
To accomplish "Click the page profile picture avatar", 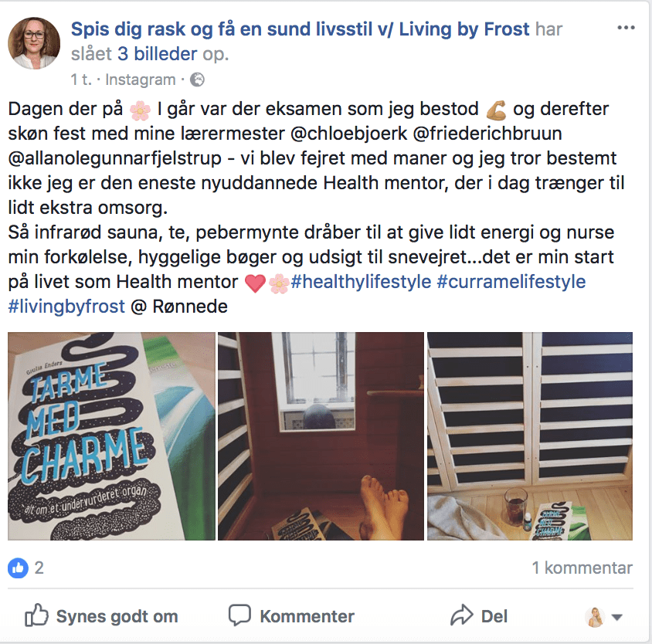I will (34, 42).
